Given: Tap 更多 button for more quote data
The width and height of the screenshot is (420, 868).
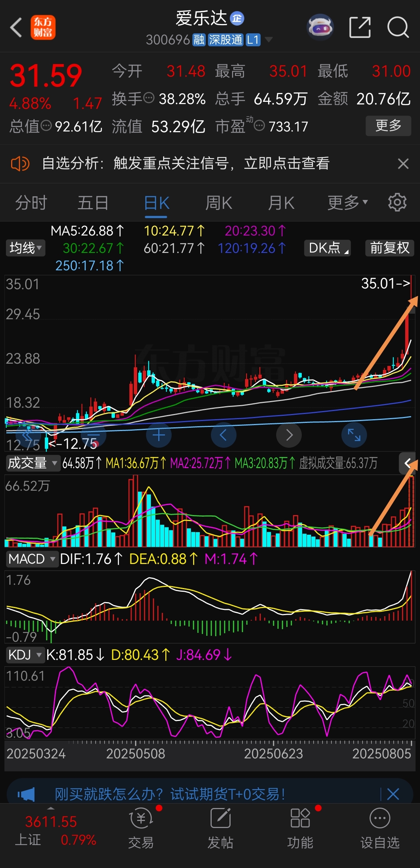Looking at the screenshot, I should [x=388, y=126].
